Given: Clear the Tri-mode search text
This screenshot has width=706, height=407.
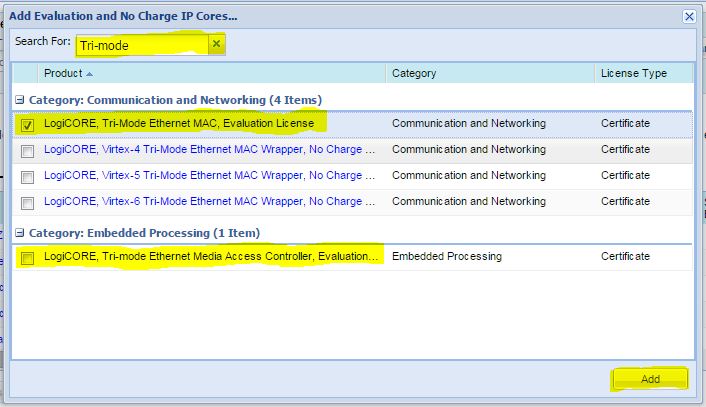Looking at the screenshot, I should pyautogui.click(x=217, y=44).
